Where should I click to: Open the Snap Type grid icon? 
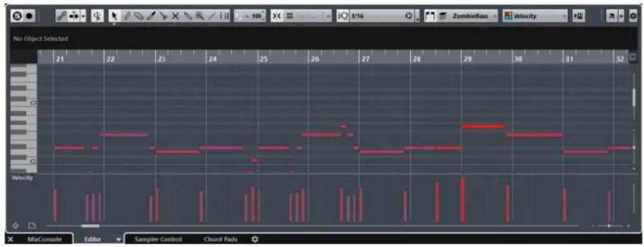(x=289, y=16)
